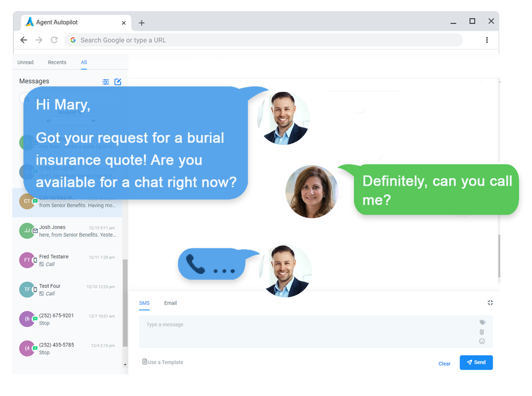Click the TF avatar for Test Four
Viewport: 532px width, 396px height.
pos(27,289)
